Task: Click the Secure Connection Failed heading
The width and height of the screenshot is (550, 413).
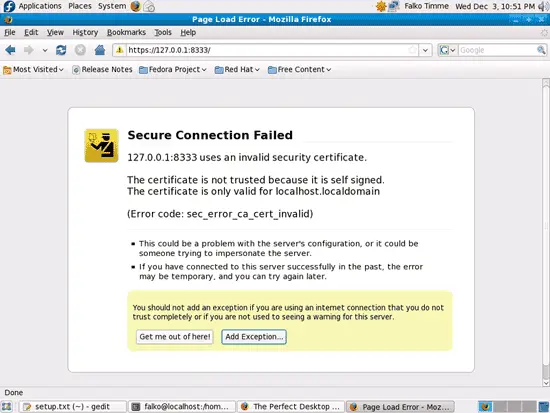Action: tap(210, 135)
